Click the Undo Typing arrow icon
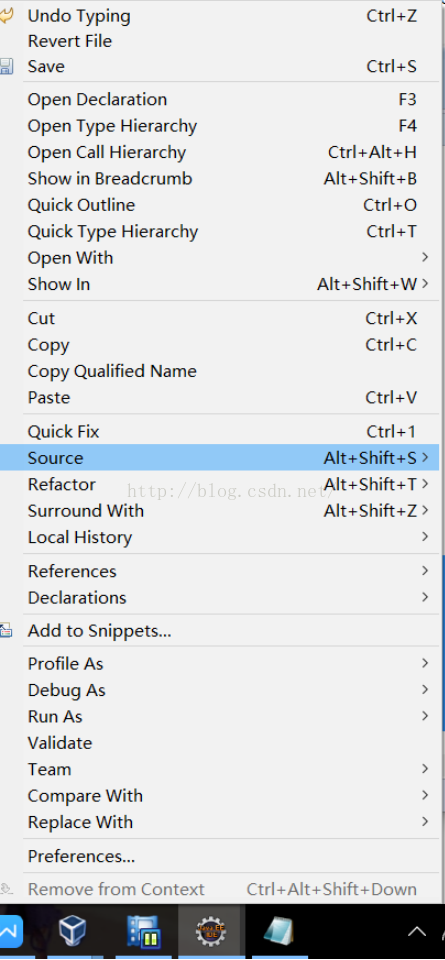This screenshot has width=445, height=960. (x=6, y=17)
